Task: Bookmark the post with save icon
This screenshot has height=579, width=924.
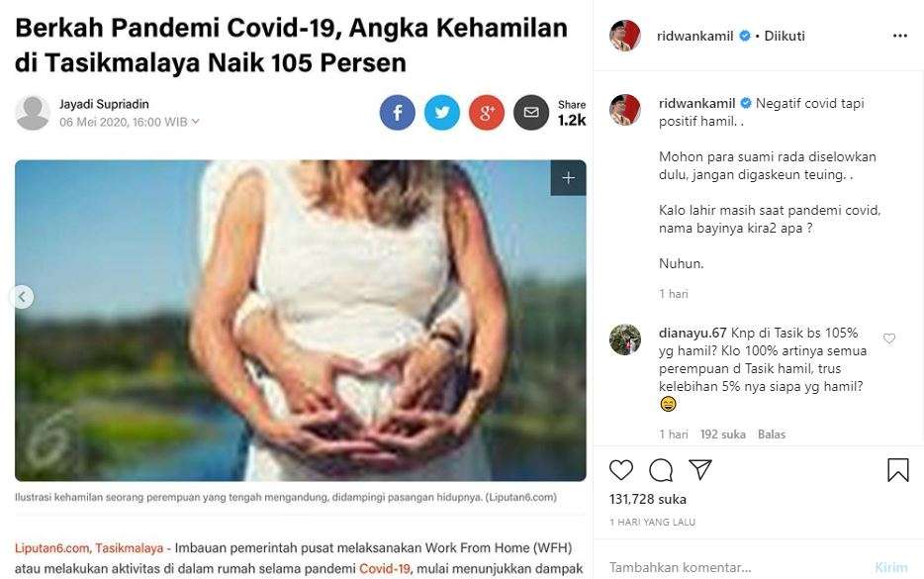Action: [897, 469]
